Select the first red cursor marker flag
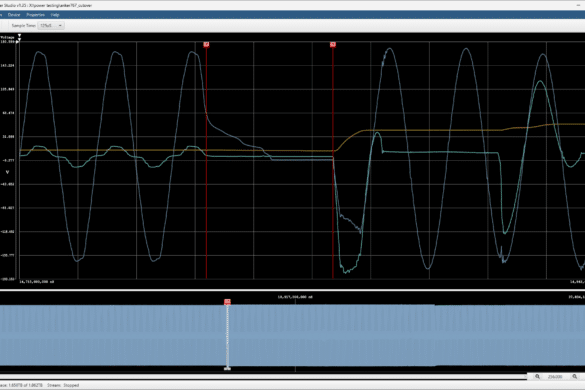 (206, 45)
